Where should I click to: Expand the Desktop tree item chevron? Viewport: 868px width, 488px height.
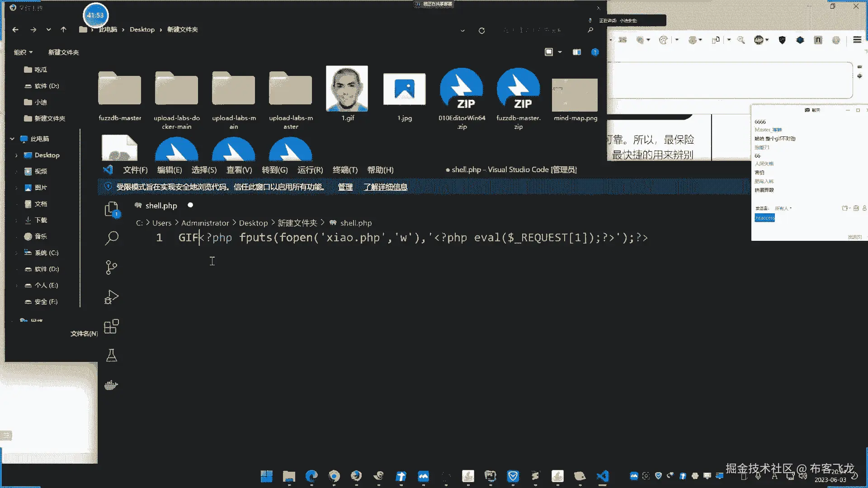tap(17, 155)
